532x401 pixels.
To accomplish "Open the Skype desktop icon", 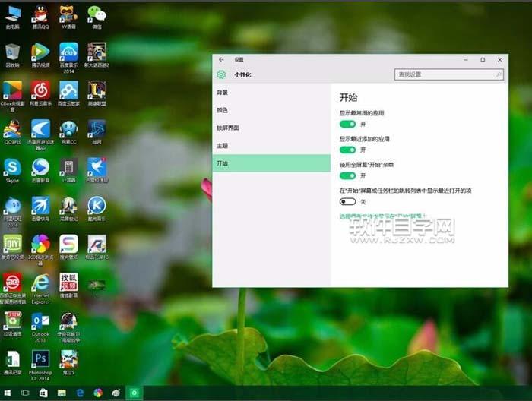I will pos(13,171).
